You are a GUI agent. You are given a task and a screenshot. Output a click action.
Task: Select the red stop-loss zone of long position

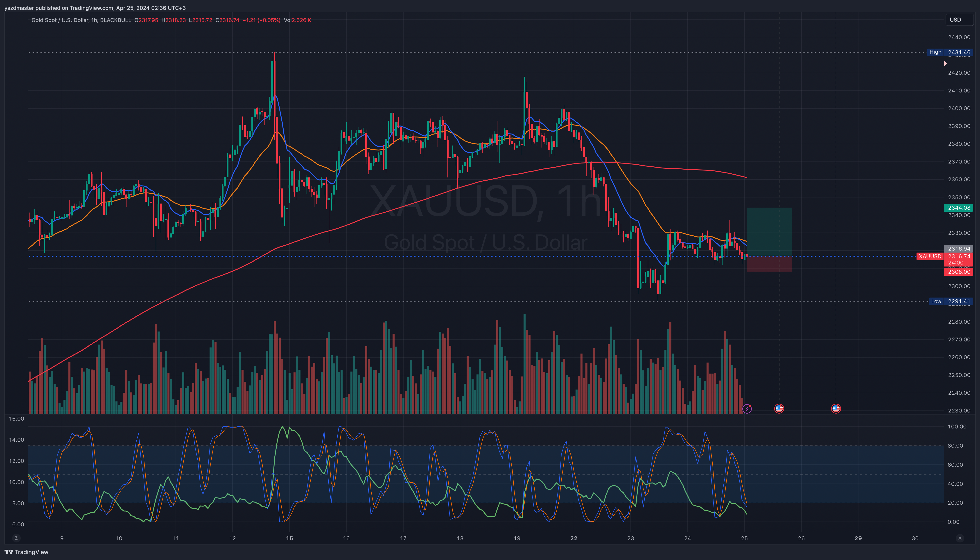[x=769, y=264]
